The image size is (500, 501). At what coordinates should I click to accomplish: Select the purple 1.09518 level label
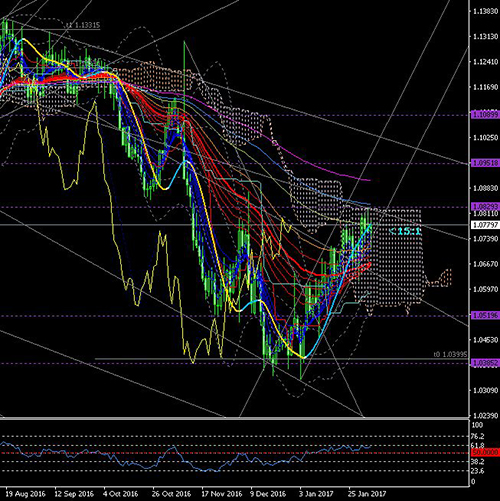pos(485,163)
